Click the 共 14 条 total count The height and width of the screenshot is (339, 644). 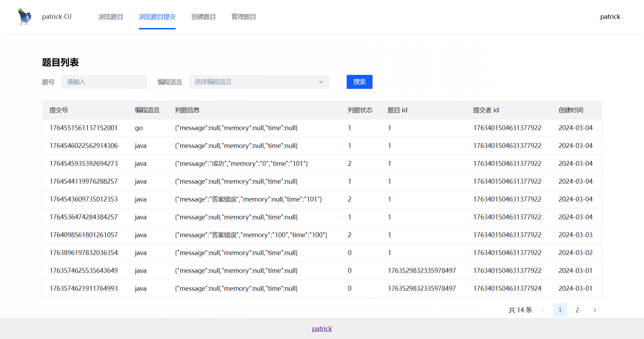(x=520, y=310)
